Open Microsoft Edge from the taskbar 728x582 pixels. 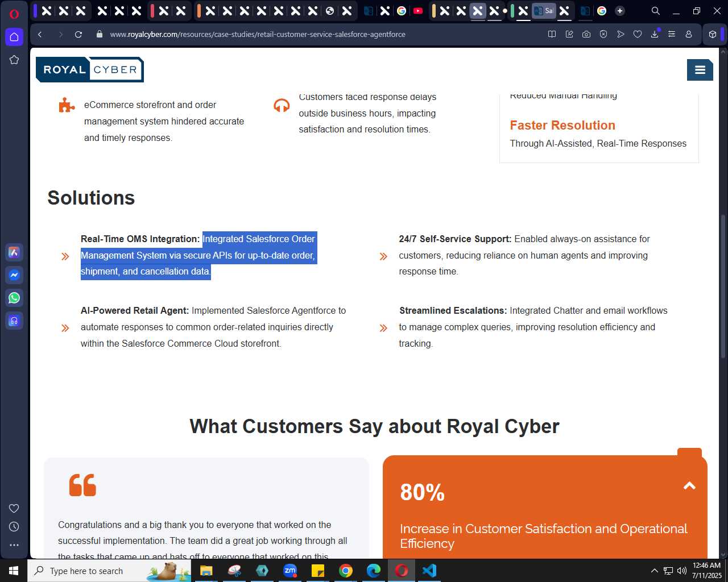[x=374, y=571]
